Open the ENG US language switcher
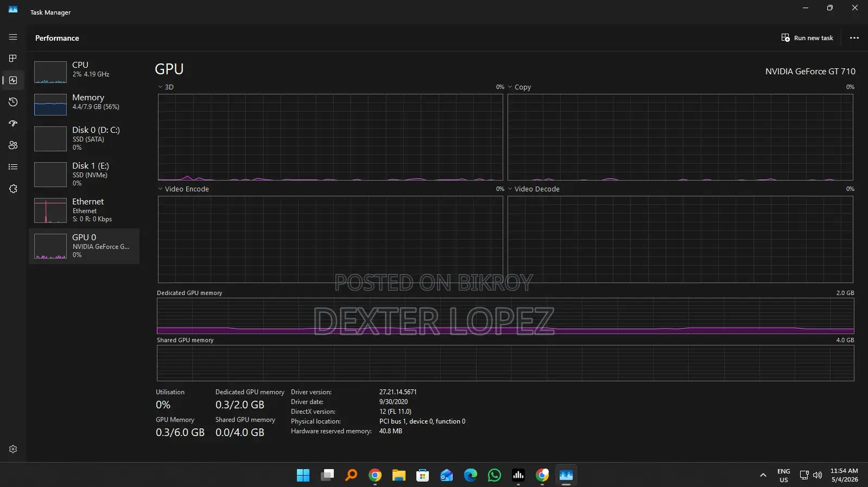This screenshot has height=487, width=868. pos(784,476)
